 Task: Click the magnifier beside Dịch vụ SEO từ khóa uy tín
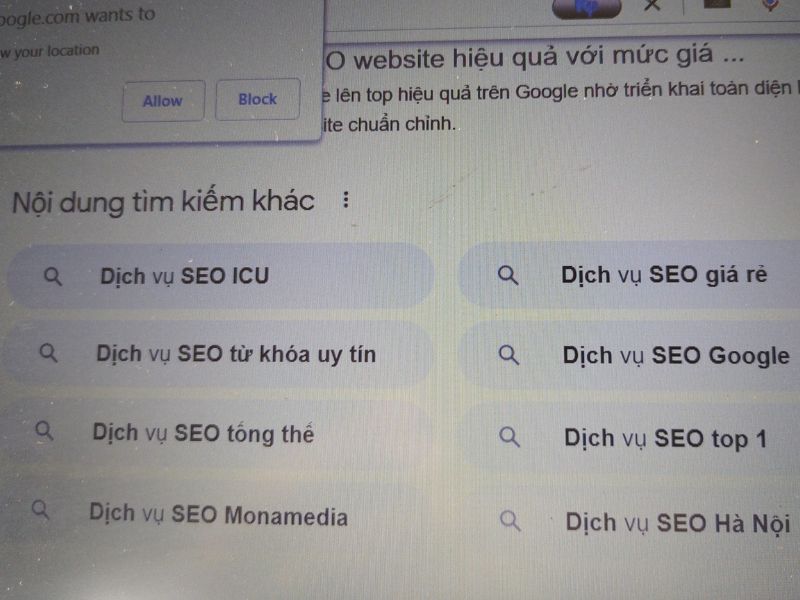tap(47, 353)
